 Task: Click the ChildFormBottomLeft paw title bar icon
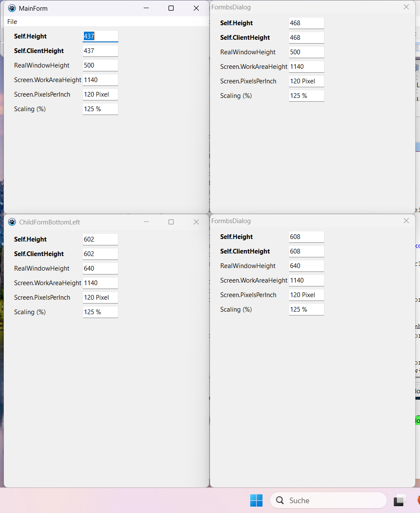pyautogui.click(x=12, y=222)
